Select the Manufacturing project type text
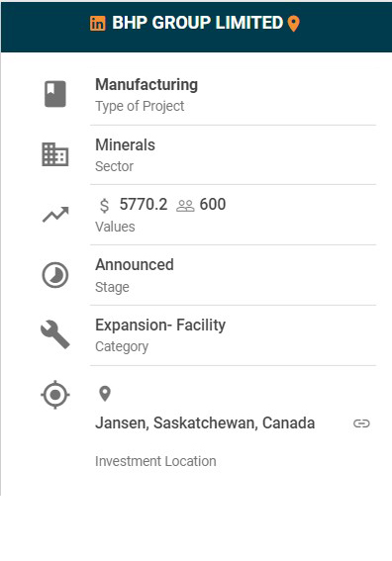The image size is (392, 561). coord(147,85)
